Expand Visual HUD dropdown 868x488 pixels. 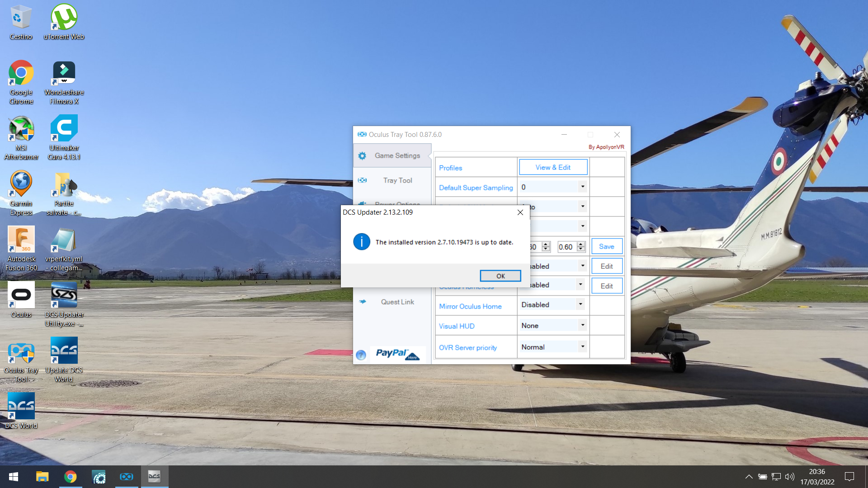coord(582,325)
